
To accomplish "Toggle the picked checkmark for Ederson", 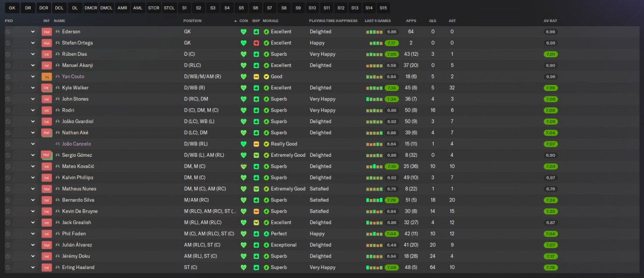I will (x=8, y=32).
